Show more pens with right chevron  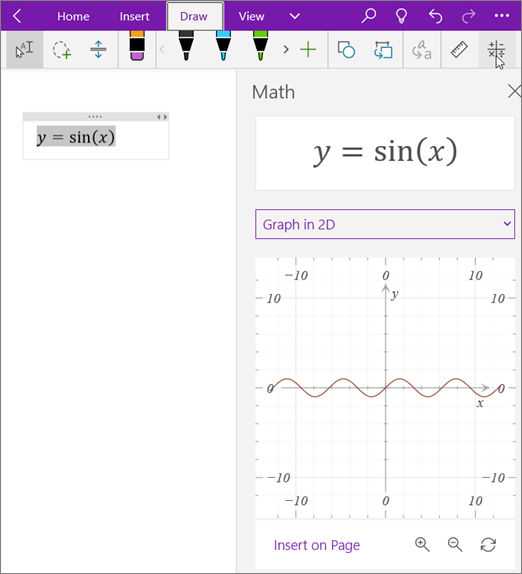pyautogui.click(x=286, y=49)
